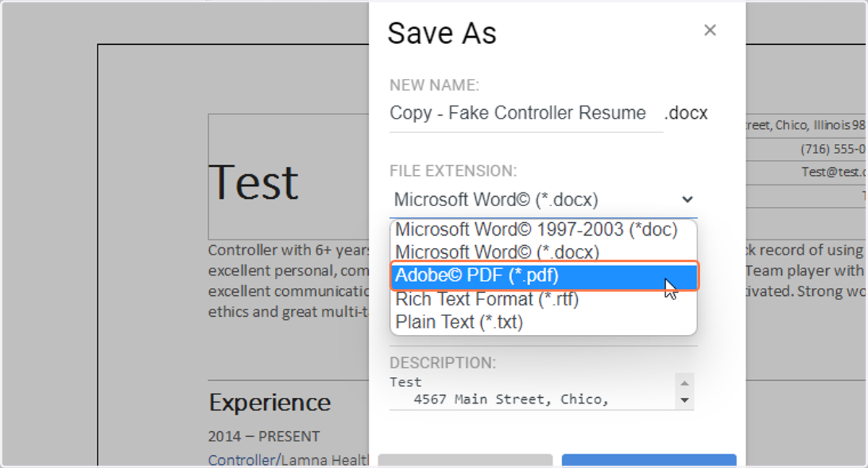Select Adobe PDF (*.pdf) format
868x468 pixels.
point(543,276)
